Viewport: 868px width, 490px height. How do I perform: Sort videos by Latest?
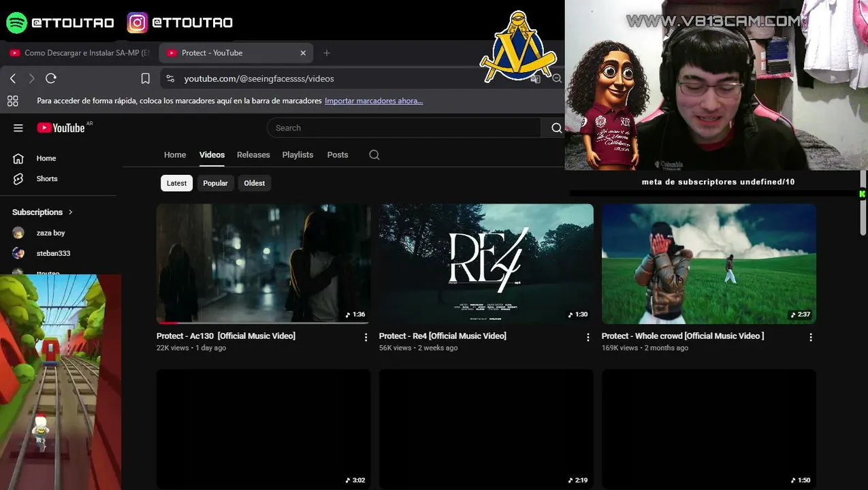tap(176, 183)
